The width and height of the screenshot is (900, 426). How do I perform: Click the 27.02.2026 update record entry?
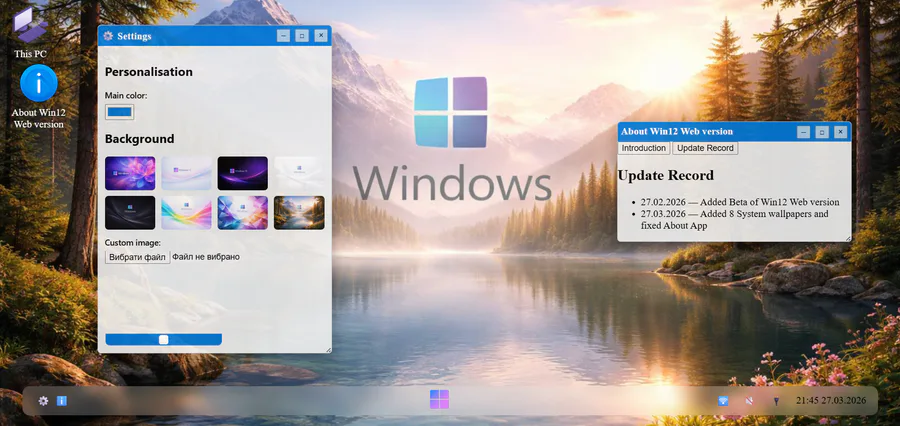pyautogui.click(x=740, y=202)
